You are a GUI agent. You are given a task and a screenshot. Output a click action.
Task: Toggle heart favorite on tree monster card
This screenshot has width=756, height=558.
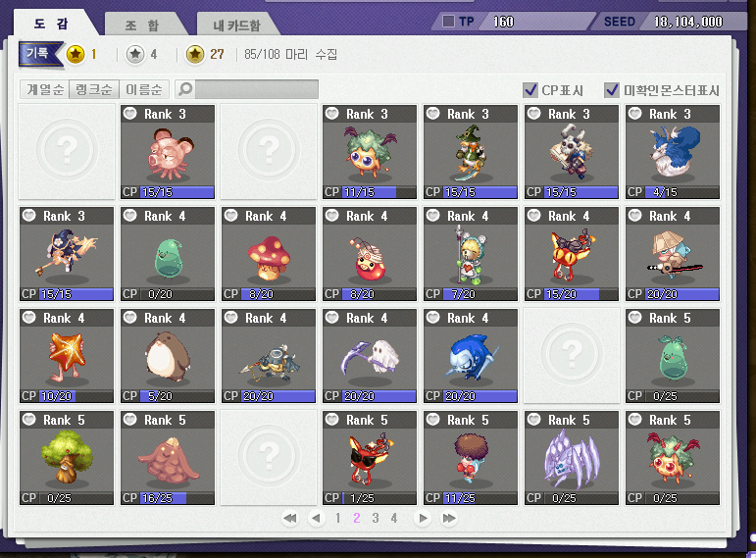(29, 420)
